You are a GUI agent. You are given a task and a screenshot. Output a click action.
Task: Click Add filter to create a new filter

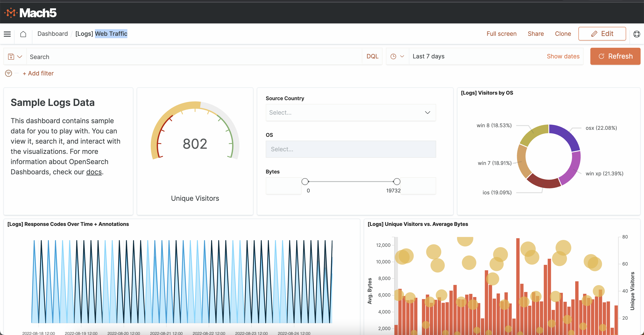coord(38,73)
